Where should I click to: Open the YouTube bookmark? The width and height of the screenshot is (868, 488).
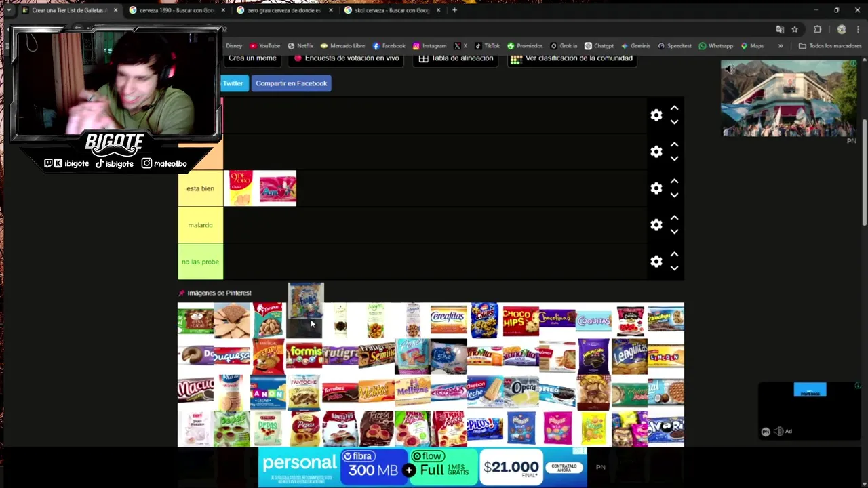pos(264,46)
